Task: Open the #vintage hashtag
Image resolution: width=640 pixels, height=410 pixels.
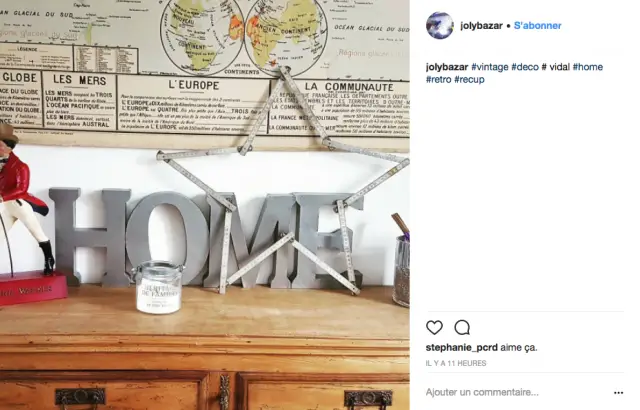Action: pyautogui.click(x=490, y=67)
